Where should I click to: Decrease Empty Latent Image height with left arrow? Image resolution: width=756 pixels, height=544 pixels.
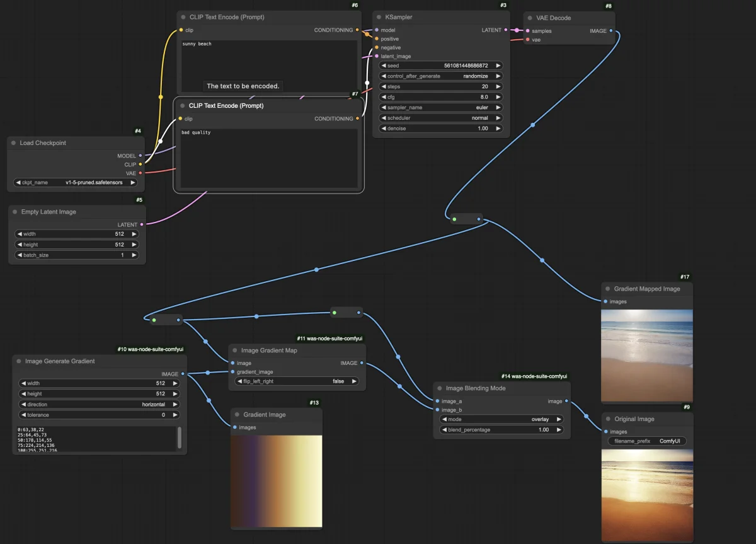tap(20, 245)
